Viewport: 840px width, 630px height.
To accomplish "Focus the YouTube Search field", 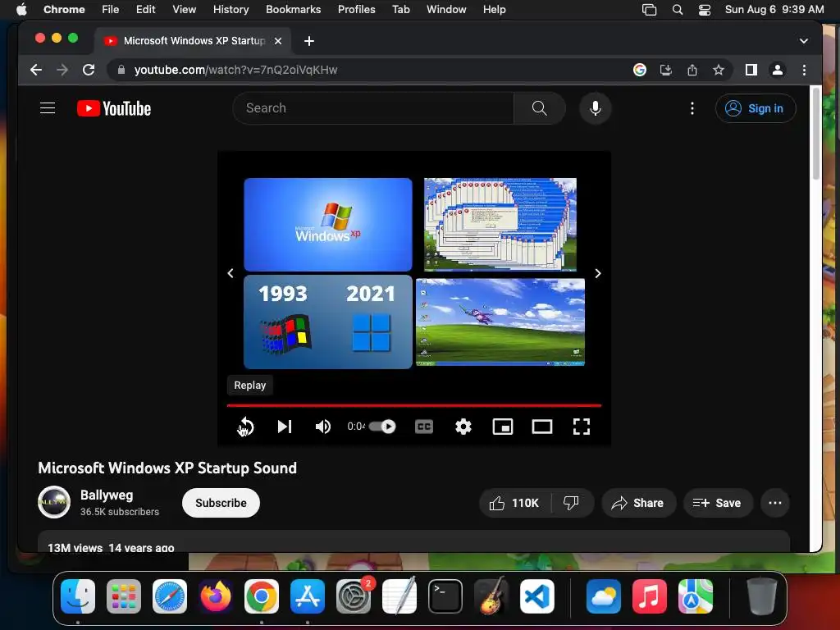I will click(x=373, y=108).
